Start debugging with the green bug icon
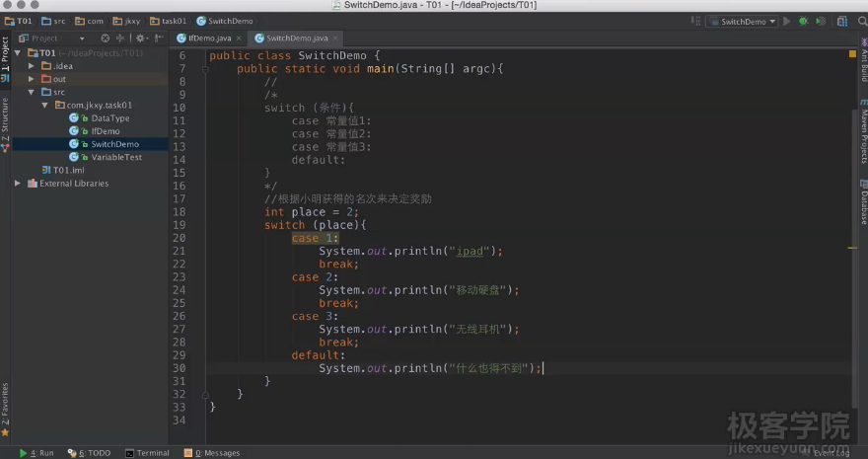 803,21
